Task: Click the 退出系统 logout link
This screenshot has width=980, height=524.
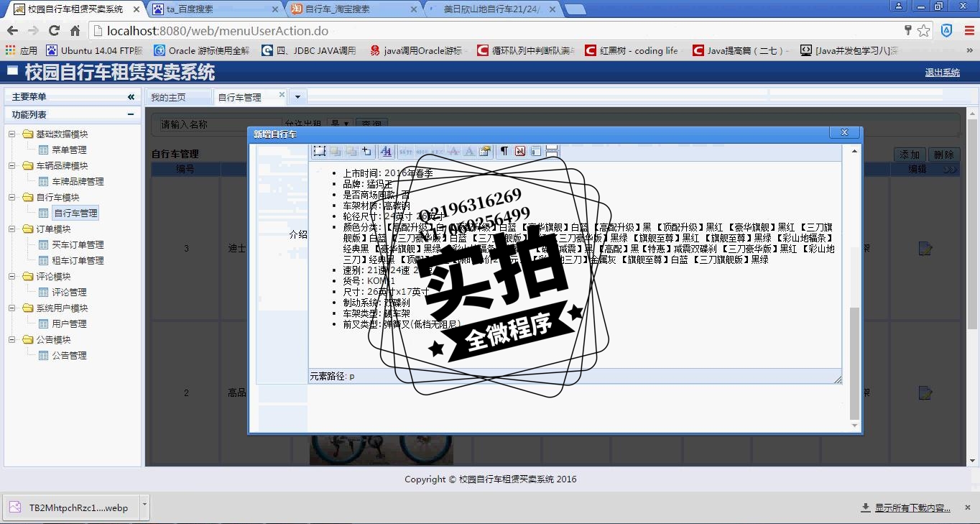Action: 943,73
